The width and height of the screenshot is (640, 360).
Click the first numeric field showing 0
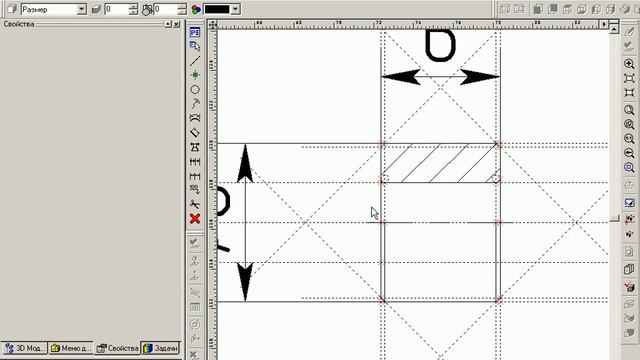(117, 9)
